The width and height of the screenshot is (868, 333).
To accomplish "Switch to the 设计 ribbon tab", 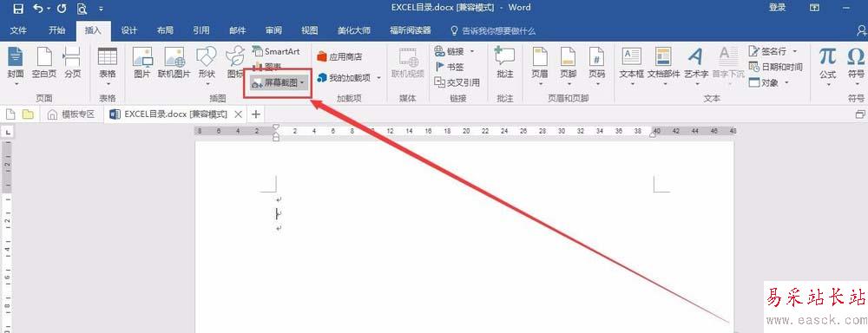I will (129, 30).
